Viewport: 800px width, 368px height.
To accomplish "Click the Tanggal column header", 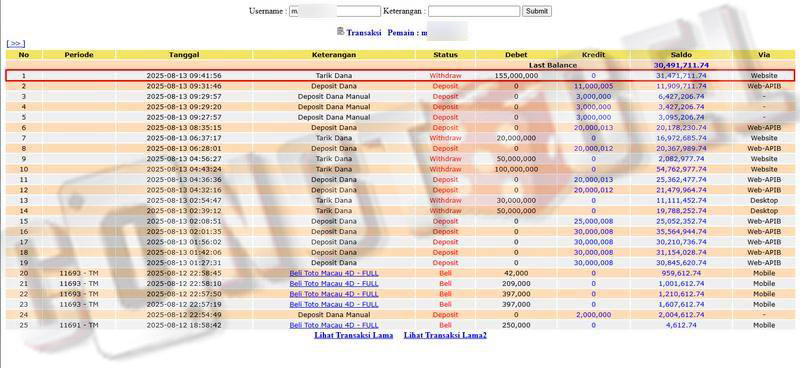I will click(x=184, y=55).
